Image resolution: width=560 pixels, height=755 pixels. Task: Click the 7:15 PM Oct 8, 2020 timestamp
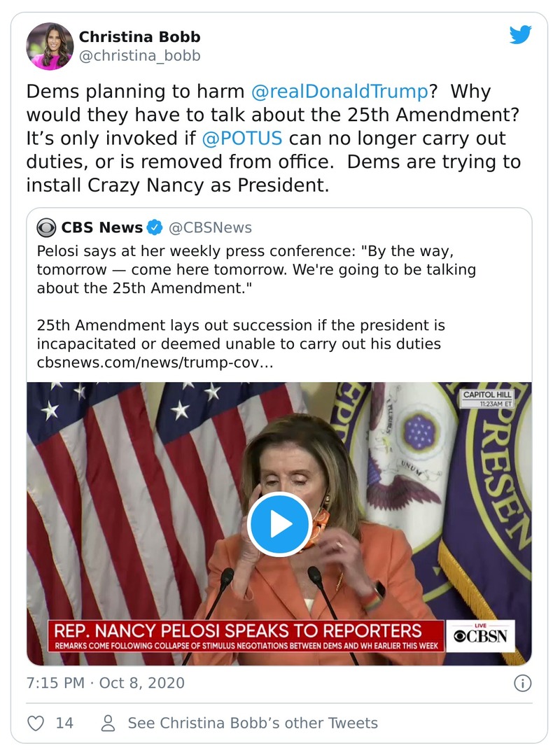(x=106, y=683)
